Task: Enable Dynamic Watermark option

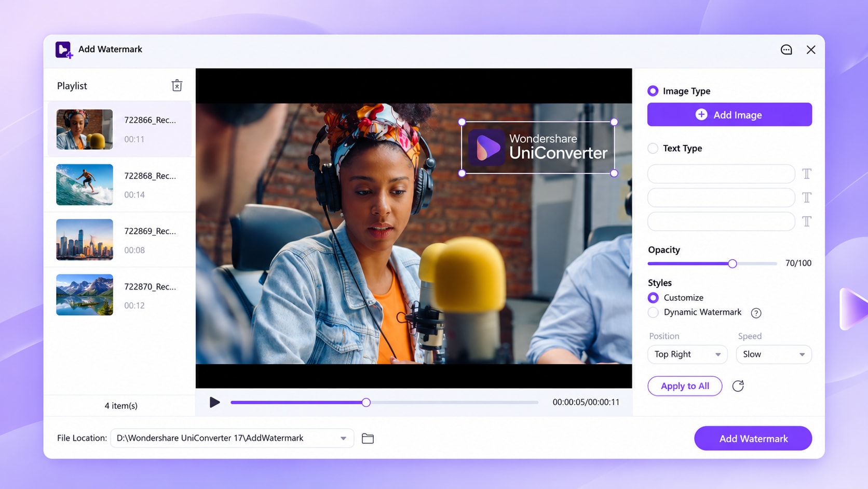Action: [653, 312]
